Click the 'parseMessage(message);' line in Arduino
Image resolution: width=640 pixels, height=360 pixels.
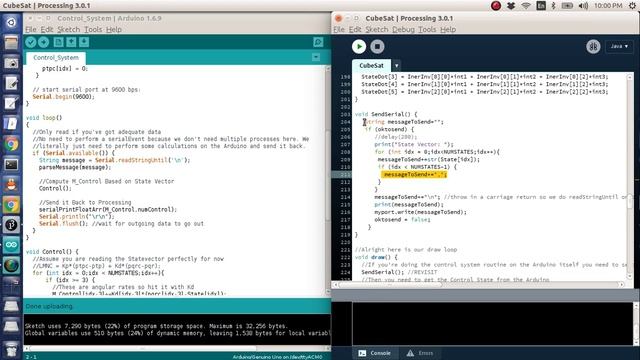click(x=75, y=167)
